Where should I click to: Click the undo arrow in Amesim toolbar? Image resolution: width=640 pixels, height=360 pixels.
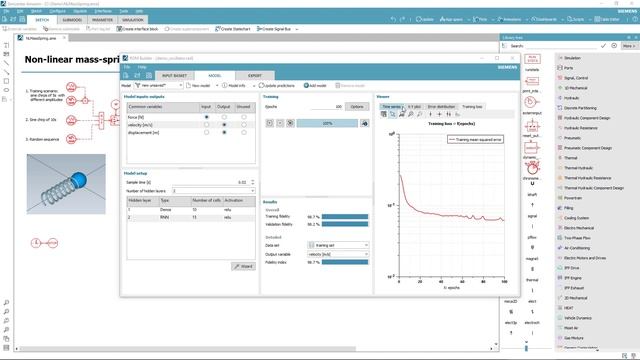tap(393, 19)
